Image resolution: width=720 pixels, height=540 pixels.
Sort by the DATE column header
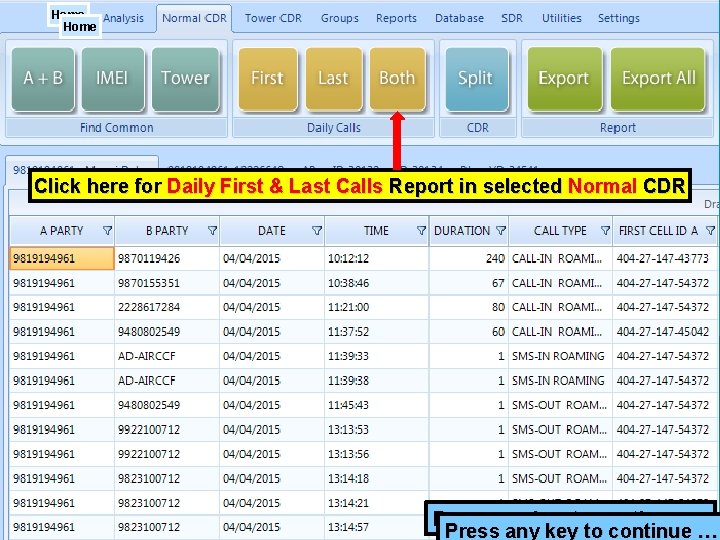pyautogui.click(x=272, y=231)
